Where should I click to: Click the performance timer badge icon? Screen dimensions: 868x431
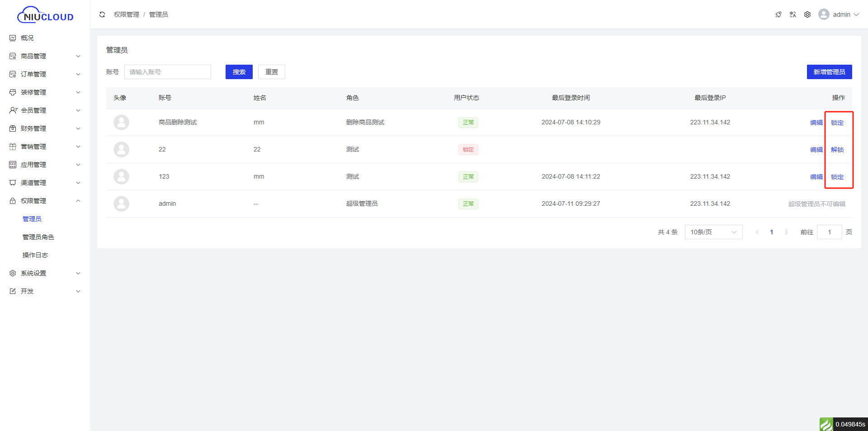click(826, 424)
